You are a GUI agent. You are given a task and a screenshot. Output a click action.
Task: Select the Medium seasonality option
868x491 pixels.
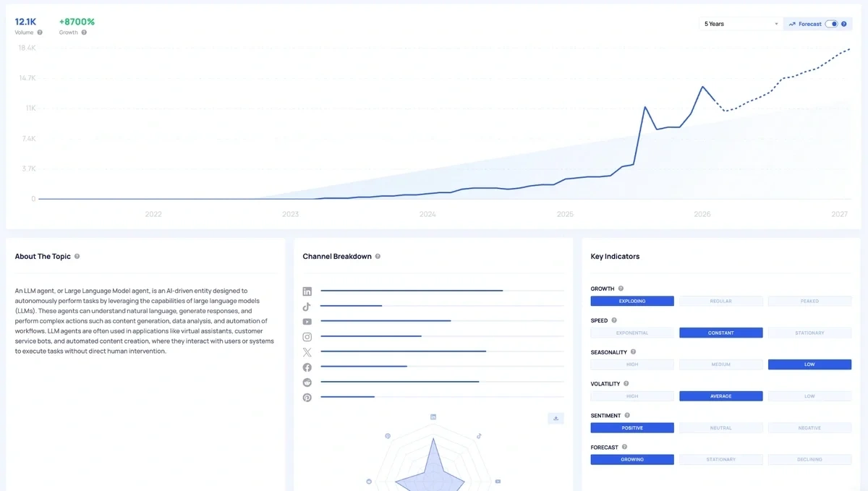click(720, 364)
